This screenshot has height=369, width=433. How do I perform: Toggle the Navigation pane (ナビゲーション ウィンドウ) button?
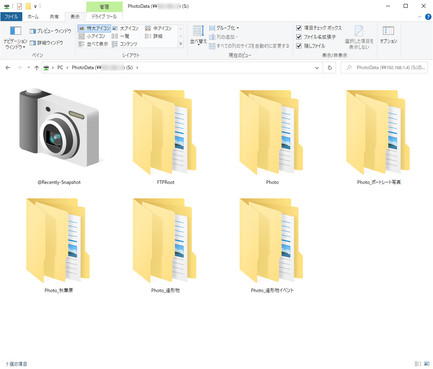tap(15, 38)
